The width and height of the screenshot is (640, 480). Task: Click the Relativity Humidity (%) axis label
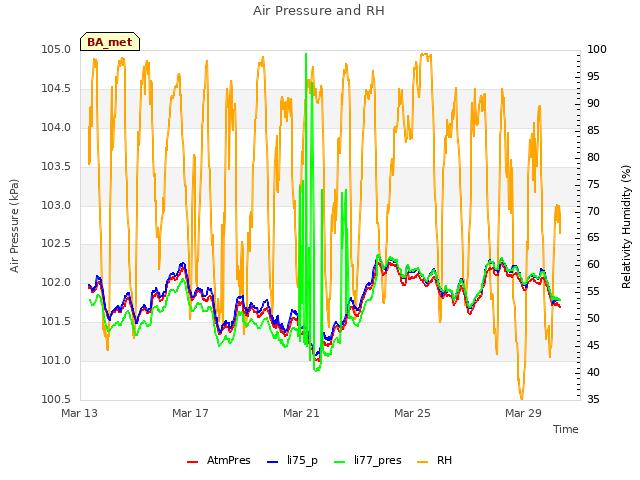[626, 227]
